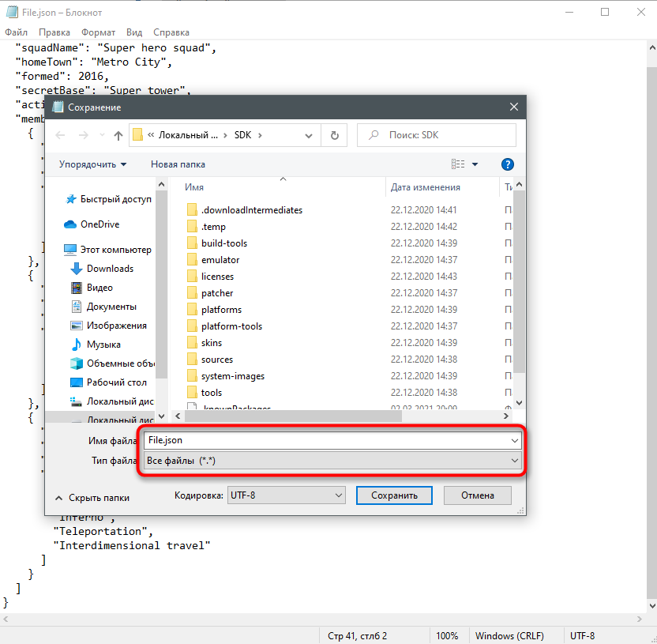This screenshot has height=644, width=657.
Task: Open the Кодировка UTF-8 dropdown
Action: 287,495
